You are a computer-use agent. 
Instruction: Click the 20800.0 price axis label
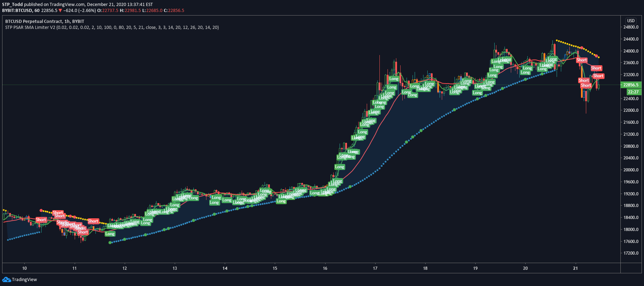[x=631, y=146]
